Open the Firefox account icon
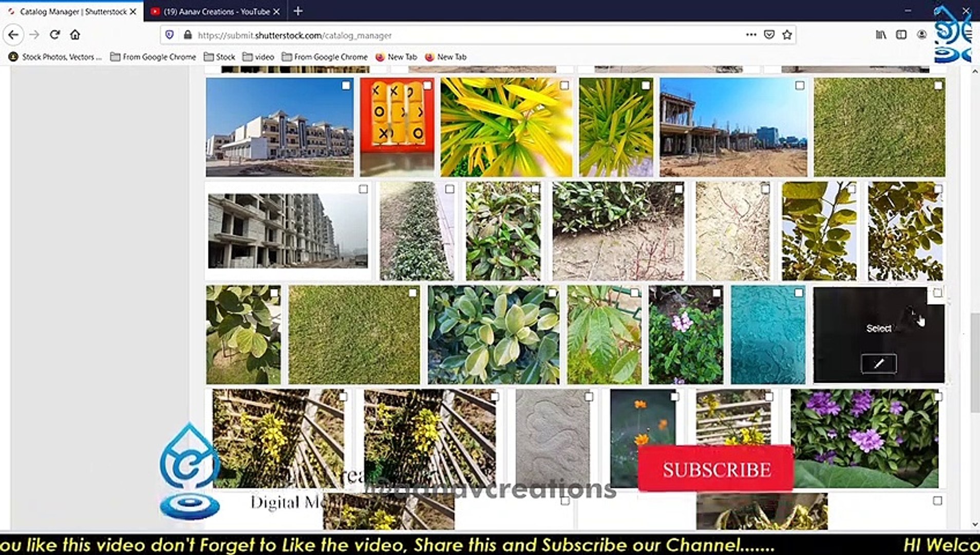The image size is (980, 555). coord(921,35)
